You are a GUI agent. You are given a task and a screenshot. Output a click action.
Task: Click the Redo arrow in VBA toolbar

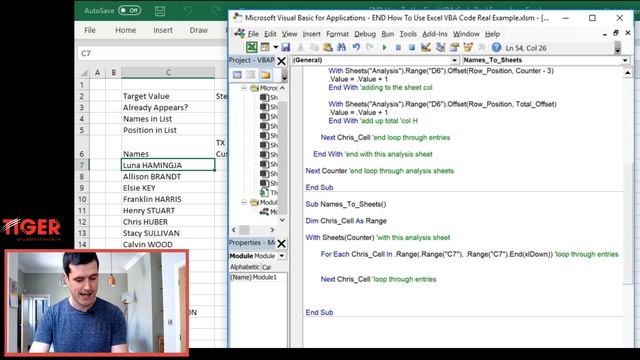370,47
